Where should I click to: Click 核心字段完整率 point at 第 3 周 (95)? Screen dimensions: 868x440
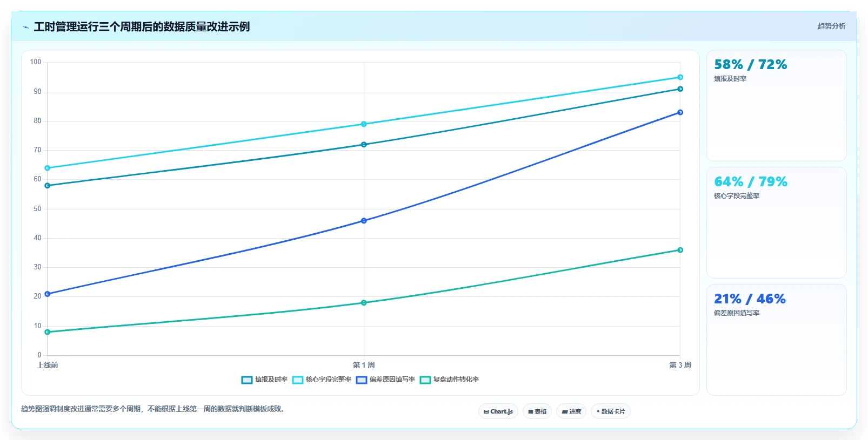pyautogui.click(x=680, y=77)
